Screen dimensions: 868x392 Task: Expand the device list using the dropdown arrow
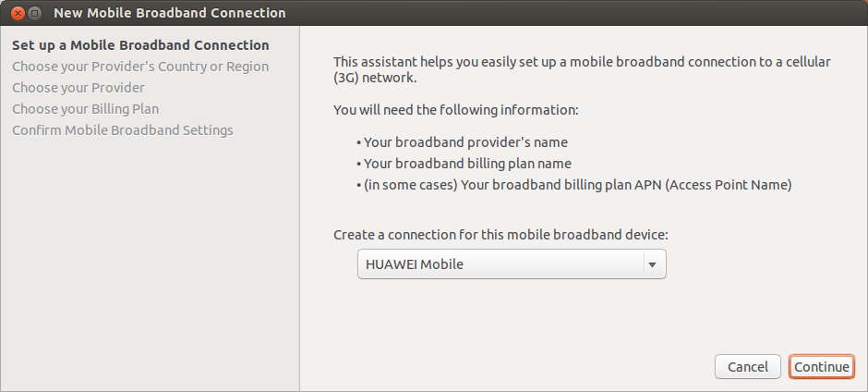point(652,264)
